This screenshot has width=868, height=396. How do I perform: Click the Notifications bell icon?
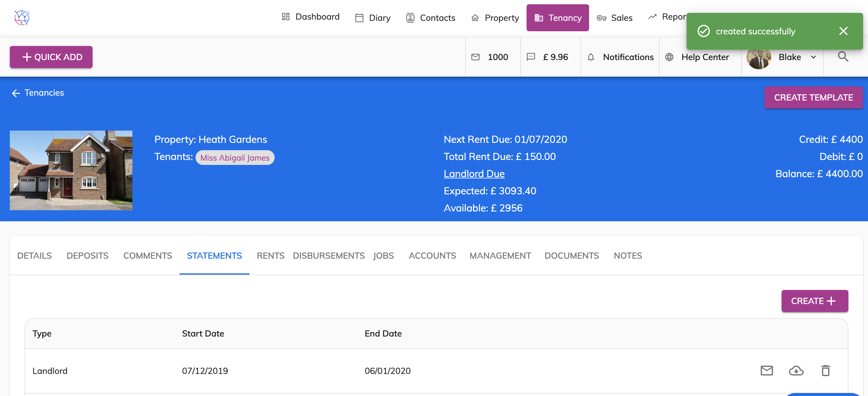tap(591, 57)
